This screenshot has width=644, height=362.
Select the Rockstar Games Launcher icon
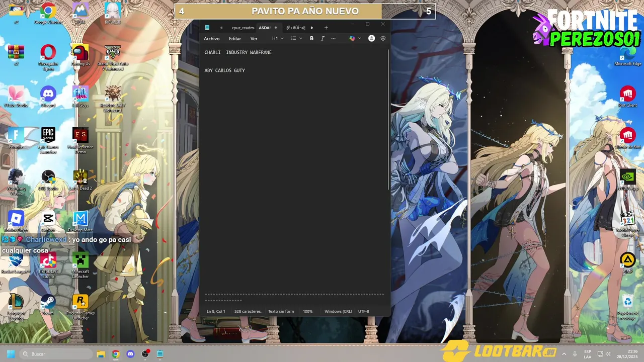[80, 307]
